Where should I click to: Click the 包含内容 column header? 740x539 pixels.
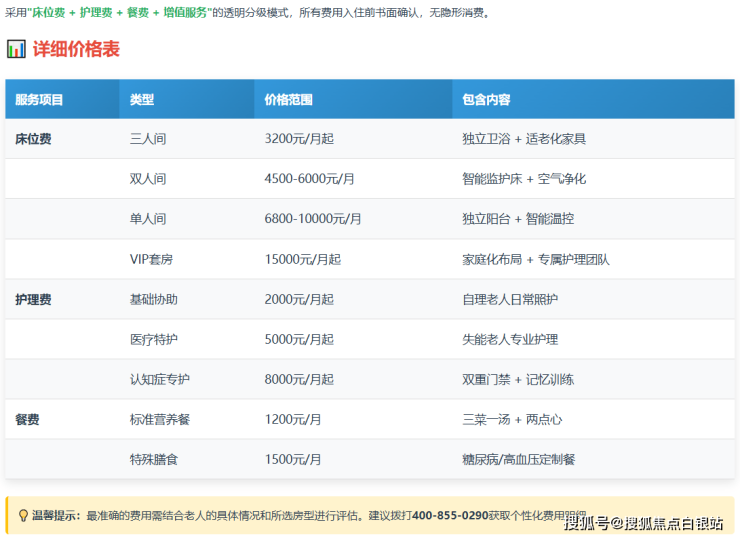click(x=486, y=100)
